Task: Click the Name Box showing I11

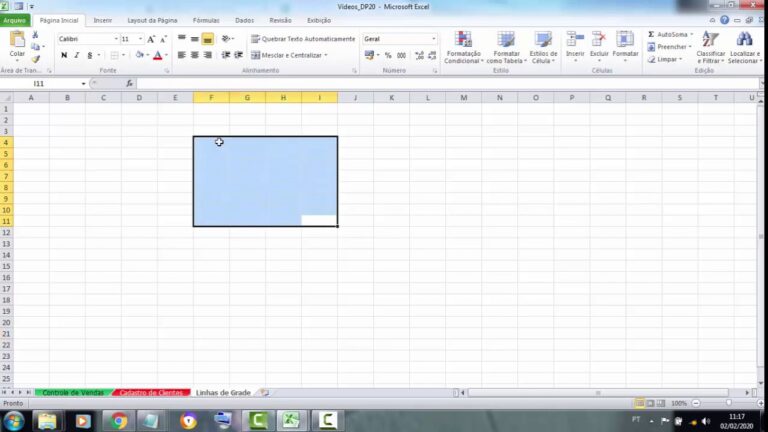Action: [x=39, y=84]
